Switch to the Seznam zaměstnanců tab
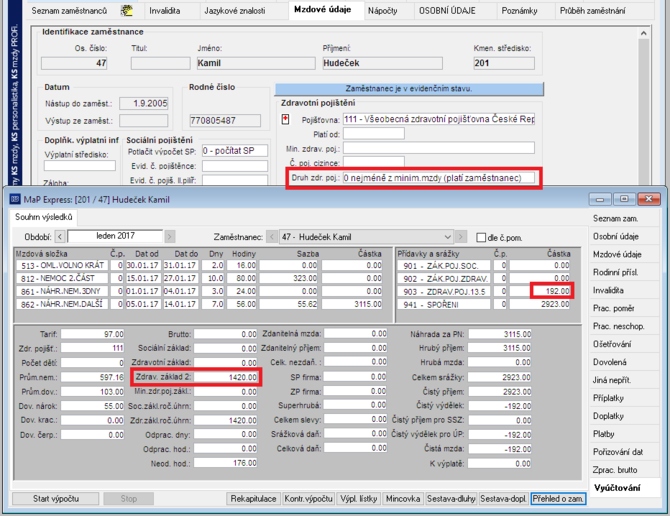Viewport: 670px width, 516px height. [x=69, y=11]
